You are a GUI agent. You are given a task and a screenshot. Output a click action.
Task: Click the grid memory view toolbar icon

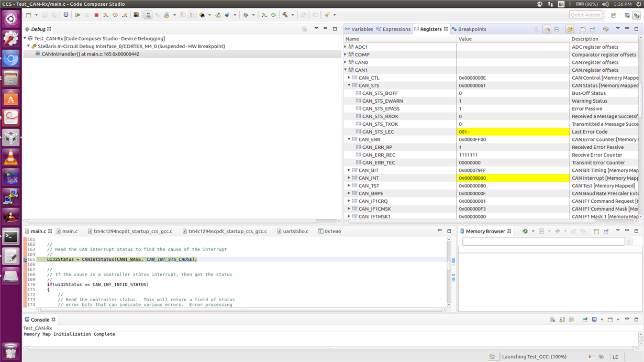click(136, 15)
